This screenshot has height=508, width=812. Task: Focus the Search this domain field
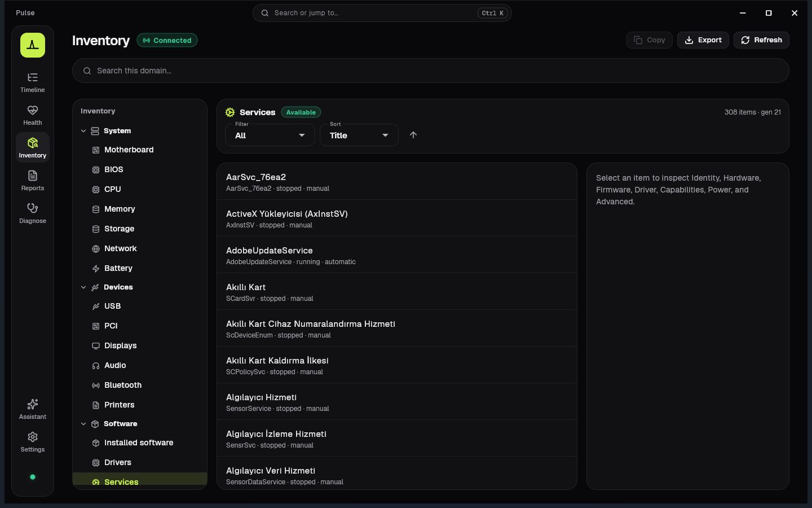click(430, 71)
